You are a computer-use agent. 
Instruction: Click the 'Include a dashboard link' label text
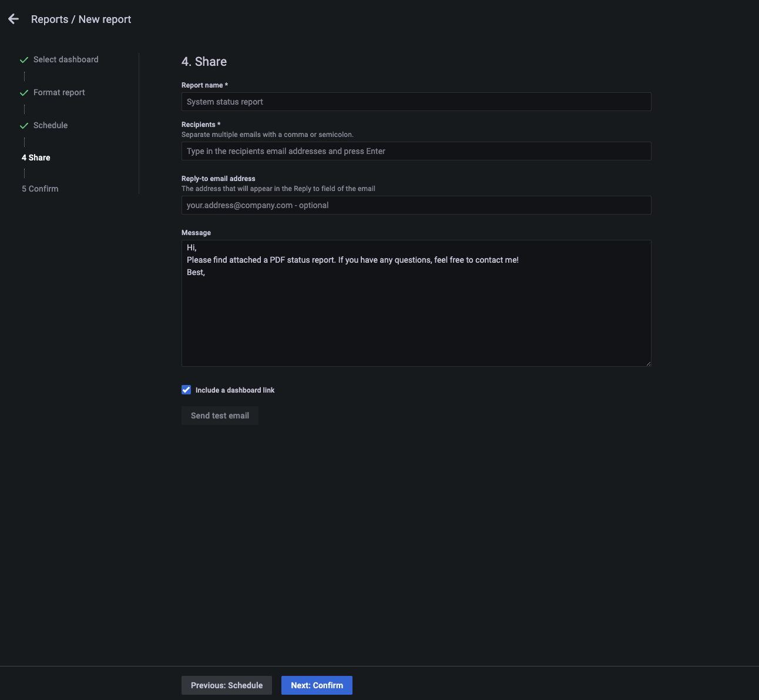[x=235, y=391]
